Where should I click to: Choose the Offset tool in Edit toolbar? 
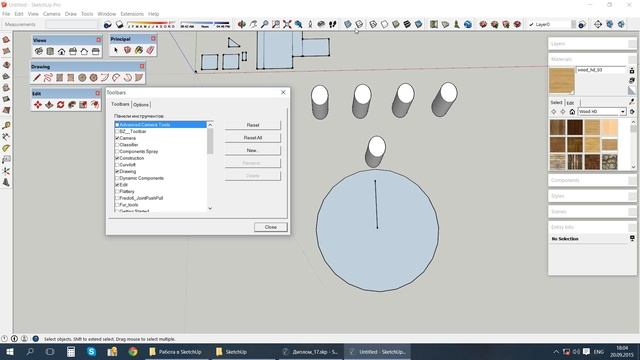(95, 104)
